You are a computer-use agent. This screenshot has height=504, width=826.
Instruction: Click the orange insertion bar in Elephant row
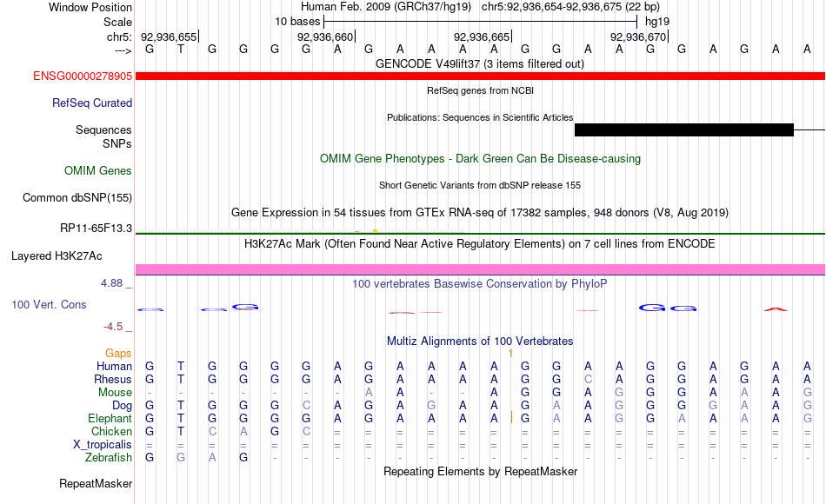click(511, 418)
